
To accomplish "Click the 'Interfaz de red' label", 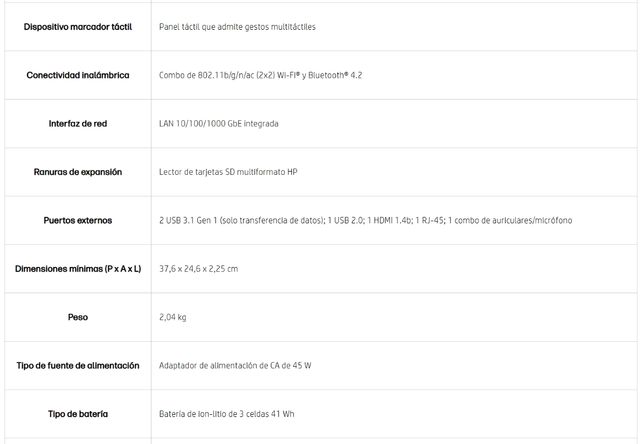I will 78,124.
